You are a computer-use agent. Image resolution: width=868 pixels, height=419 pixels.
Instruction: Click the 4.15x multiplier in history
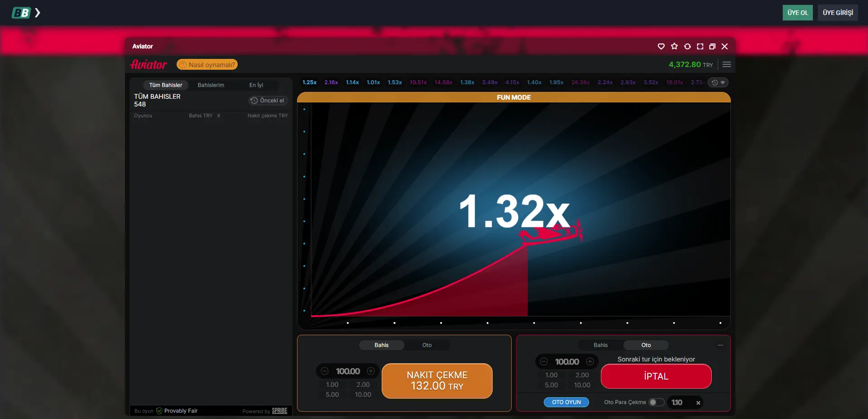click(x=512, y=82)
